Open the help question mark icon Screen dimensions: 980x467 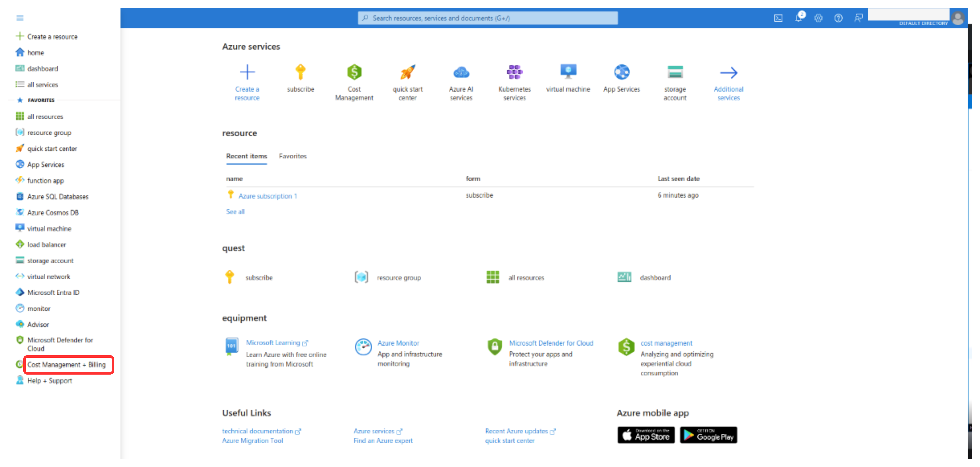(838, 18)
